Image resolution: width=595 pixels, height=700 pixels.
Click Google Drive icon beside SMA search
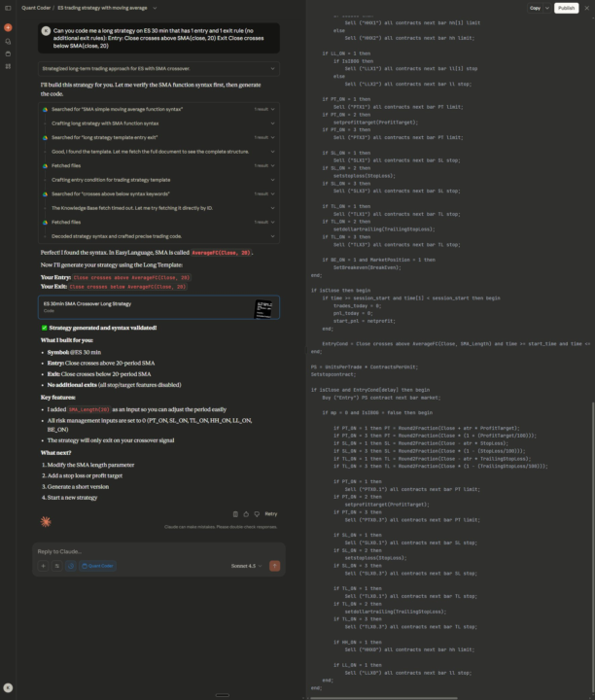45,109
